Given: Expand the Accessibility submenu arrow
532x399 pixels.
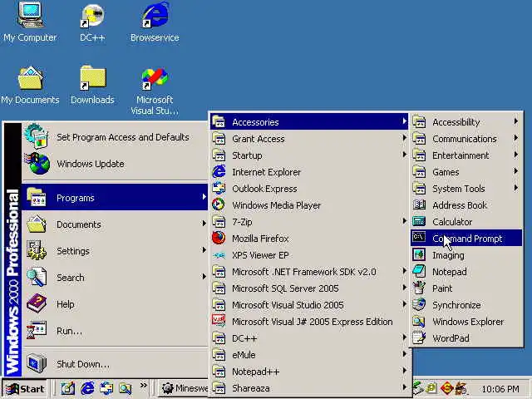Looking at the screenshot, I should pyautogui.click(x=515, y=121).
